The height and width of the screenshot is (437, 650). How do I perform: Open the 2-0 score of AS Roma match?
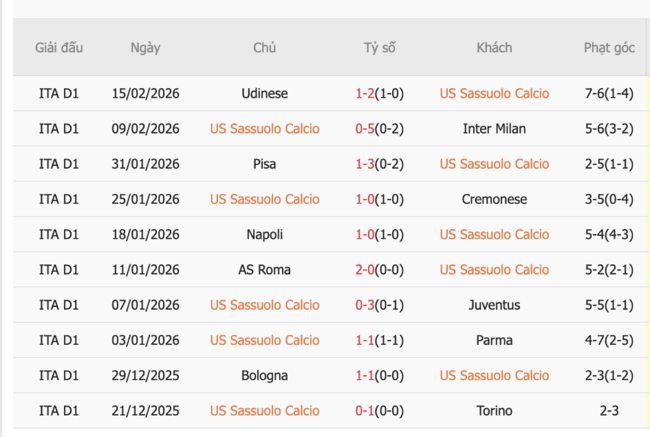(365, 269)
